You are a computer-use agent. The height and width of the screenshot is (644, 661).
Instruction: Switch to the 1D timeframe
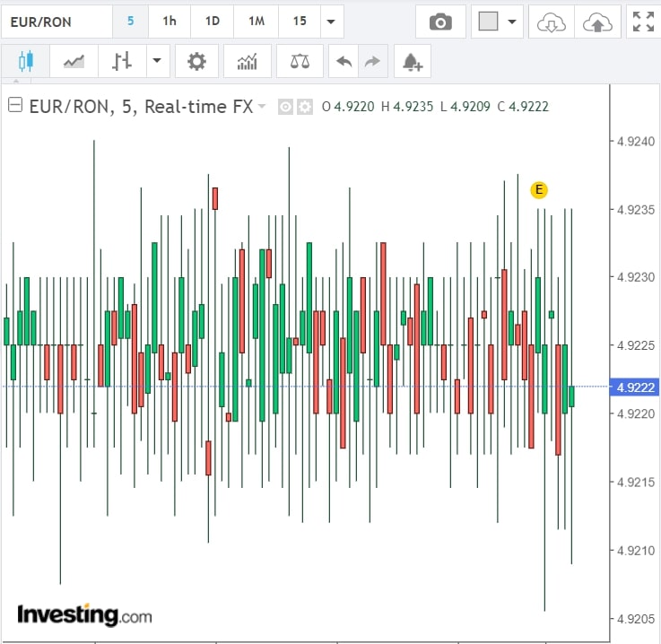212,22
